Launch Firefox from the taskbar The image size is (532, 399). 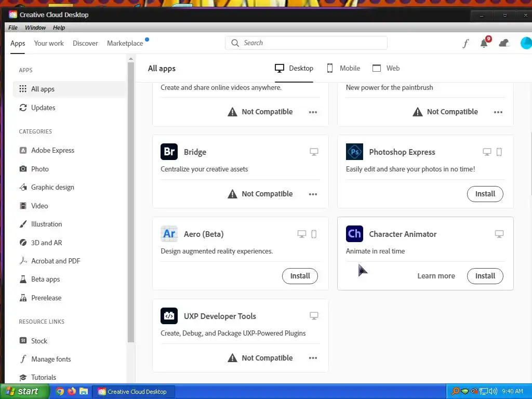(x=72, y=392)
